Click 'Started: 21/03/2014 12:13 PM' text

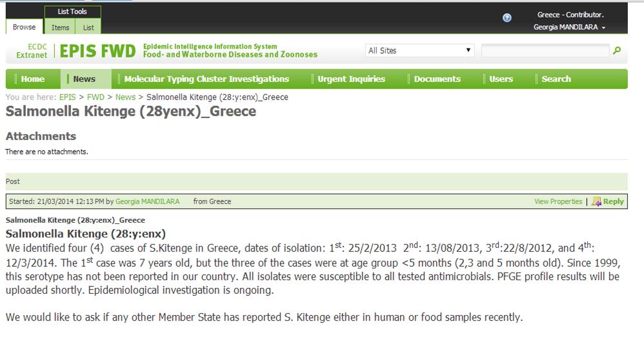click(x=56, y=201)
